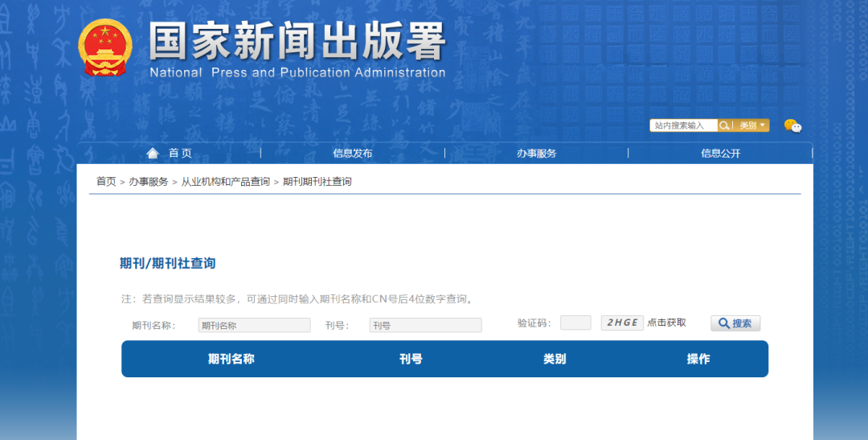Refresh the 2HGE captcha image
The height and width of the screenshot is (440, 868).
coord(622,323)
